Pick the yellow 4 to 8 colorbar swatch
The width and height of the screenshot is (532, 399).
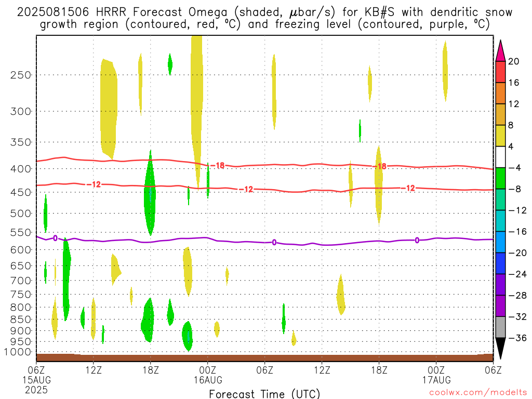click(500, 136)
